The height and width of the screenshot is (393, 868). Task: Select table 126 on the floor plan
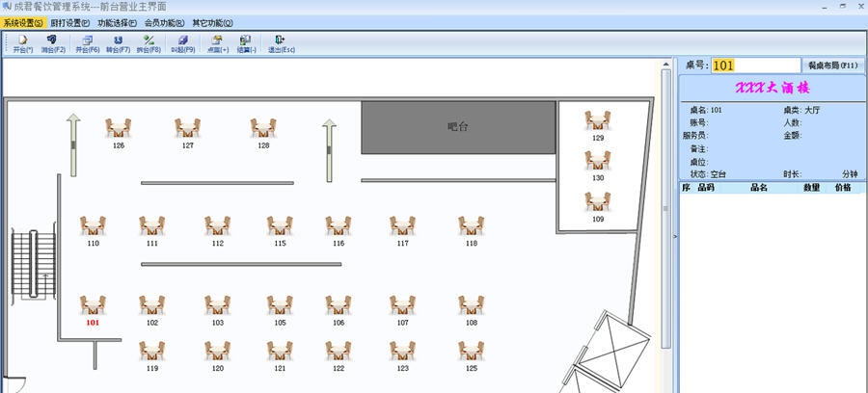pos(119,128)
